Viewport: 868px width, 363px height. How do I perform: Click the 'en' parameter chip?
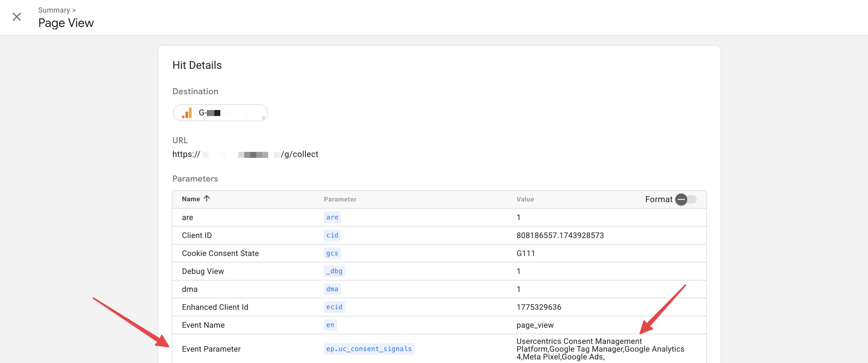click(330, 325)
